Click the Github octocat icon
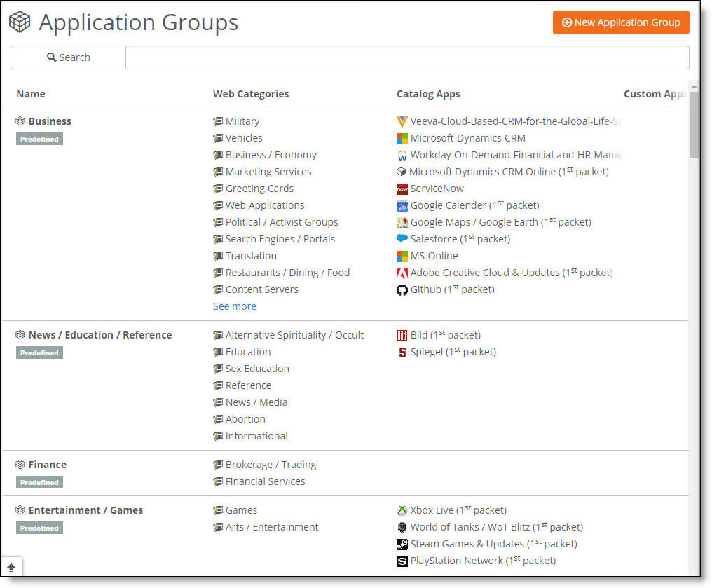This screenshot has height=588, width=712. [402, 289]
